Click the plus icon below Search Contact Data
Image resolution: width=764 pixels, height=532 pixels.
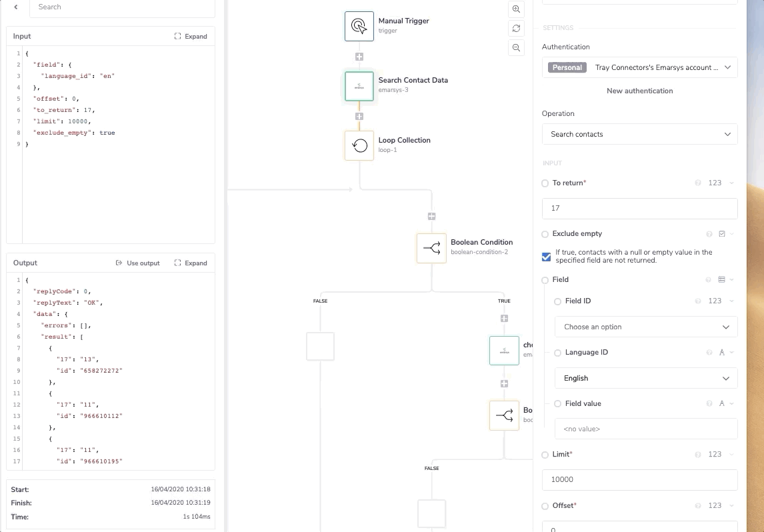[359, 115]
